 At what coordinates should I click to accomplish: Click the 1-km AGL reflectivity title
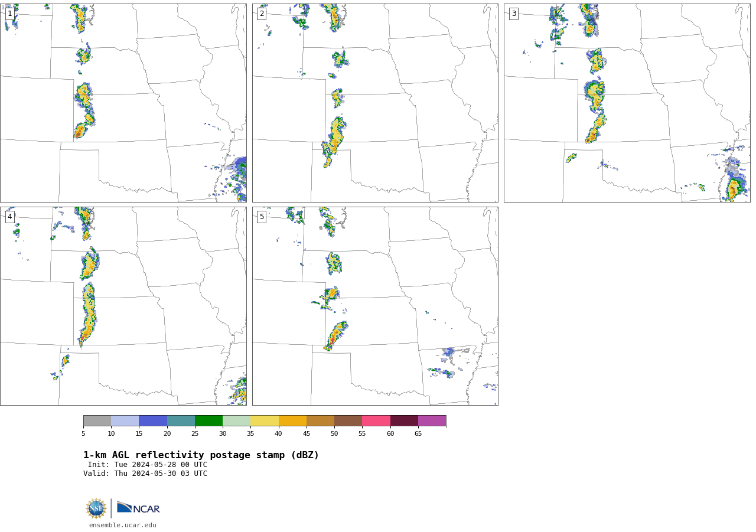tap(201, 455)
